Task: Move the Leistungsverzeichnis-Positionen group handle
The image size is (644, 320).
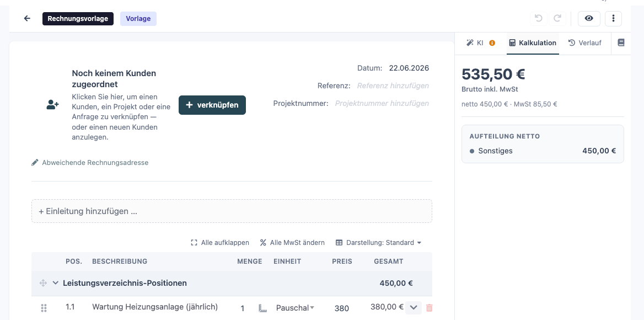Action: pyautogui.click(x=42, y=283)
